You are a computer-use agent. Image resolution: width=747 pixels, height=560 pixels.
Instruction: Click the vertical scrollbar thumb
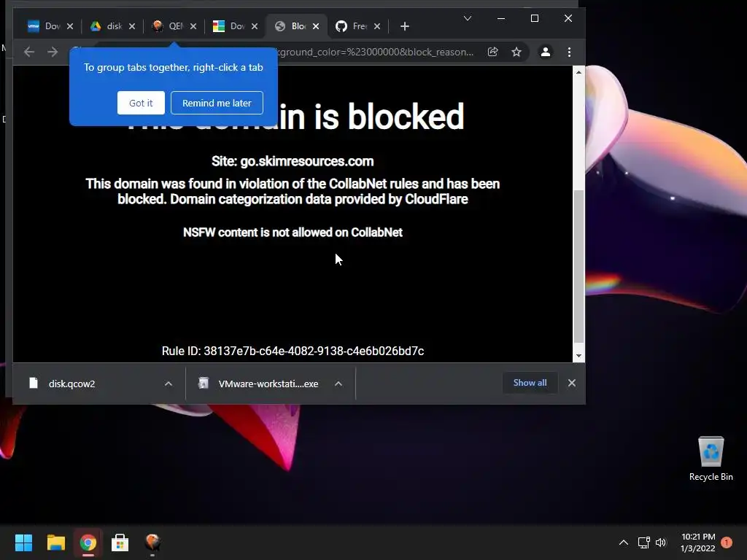578,265
